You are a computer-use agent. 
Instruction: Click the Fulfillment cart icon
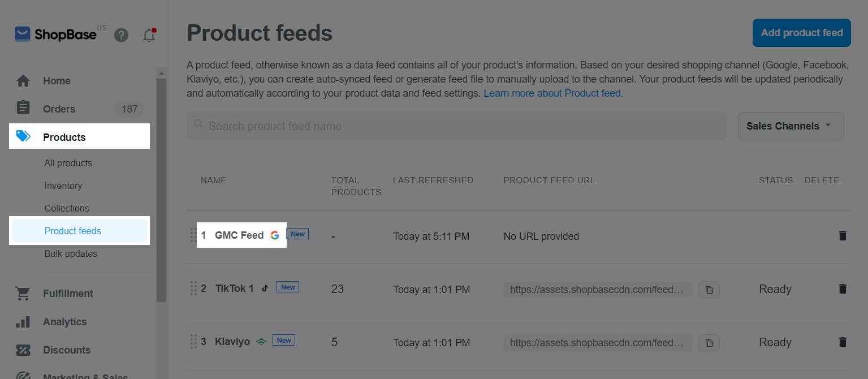point(23,294)
